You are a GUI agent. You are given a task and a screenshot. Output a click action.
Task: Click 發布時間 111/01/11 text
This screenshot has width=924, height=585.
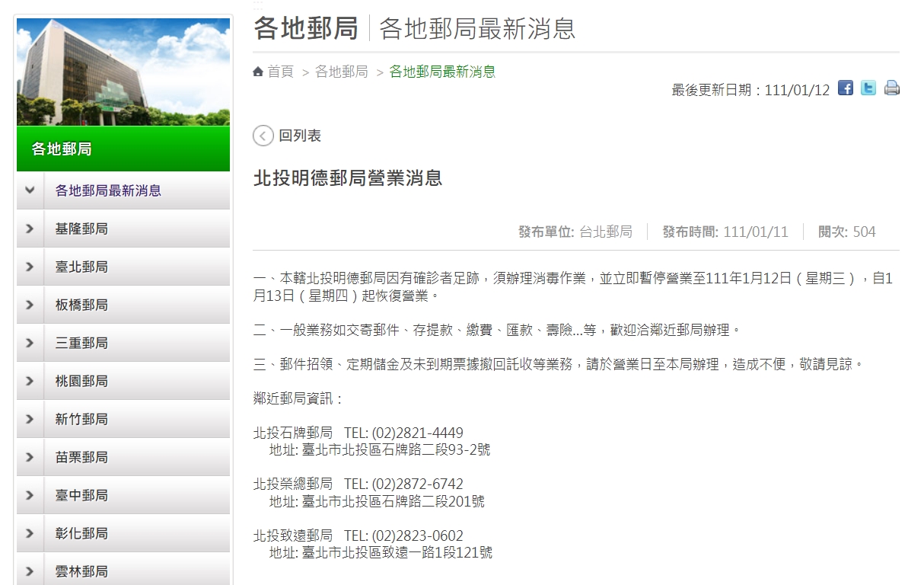[725, 232]
